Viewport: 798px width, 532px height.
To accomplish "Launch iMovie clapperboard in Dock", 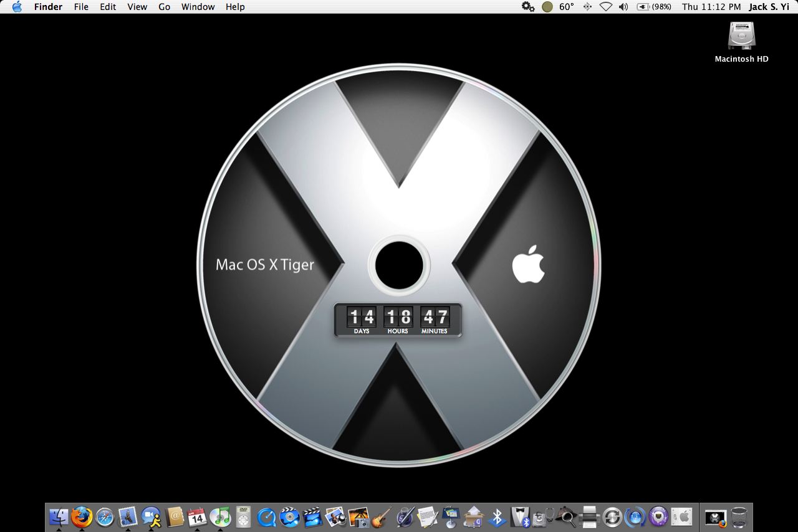I will point(312,516).
